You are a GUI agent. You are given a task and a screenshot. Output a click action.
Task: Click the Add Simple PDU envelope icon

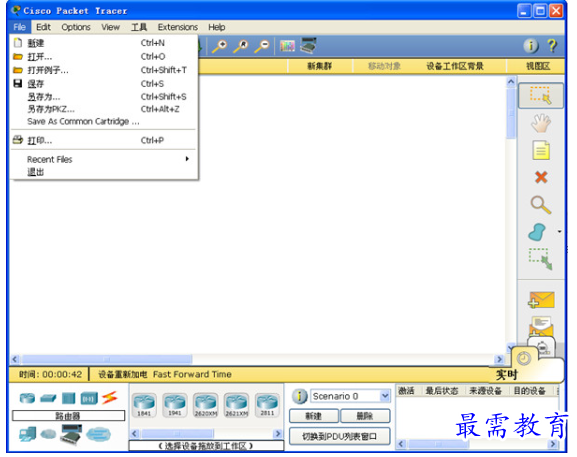click(541, 300)
